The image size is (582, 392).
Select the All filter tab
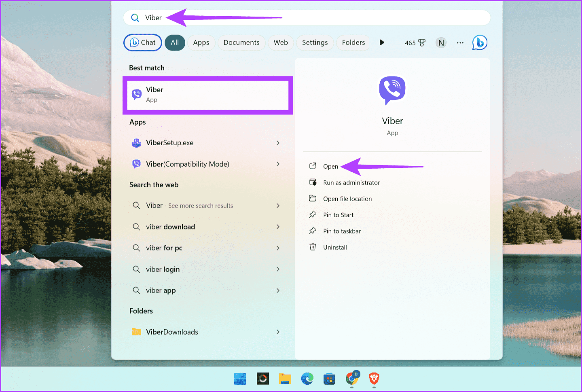tap(175, 42)
